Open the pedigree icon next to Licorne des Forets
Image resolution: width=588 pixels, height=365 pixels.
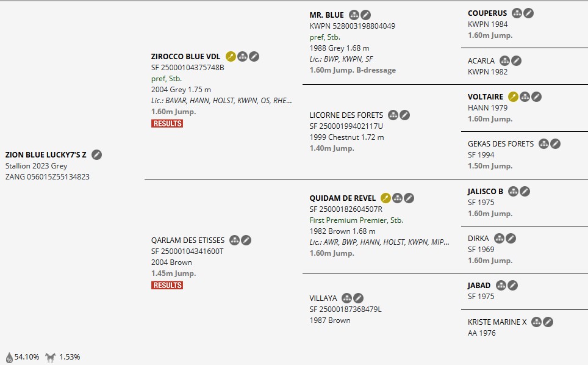click(x=393, y=115)
